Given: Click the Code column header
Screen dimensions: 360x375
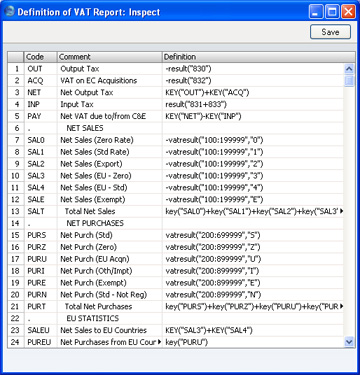Looking at the screenshot, I should 41,57.
